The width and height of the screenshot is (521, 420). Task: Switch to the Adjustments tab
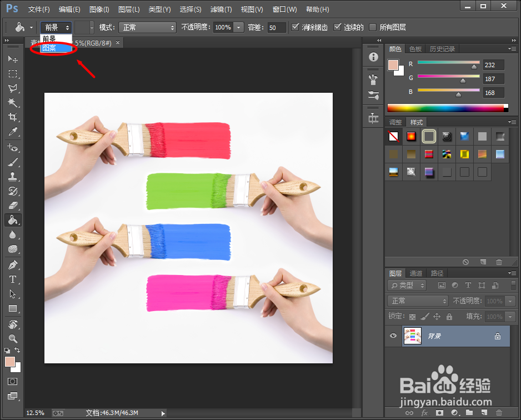(395, 122)
